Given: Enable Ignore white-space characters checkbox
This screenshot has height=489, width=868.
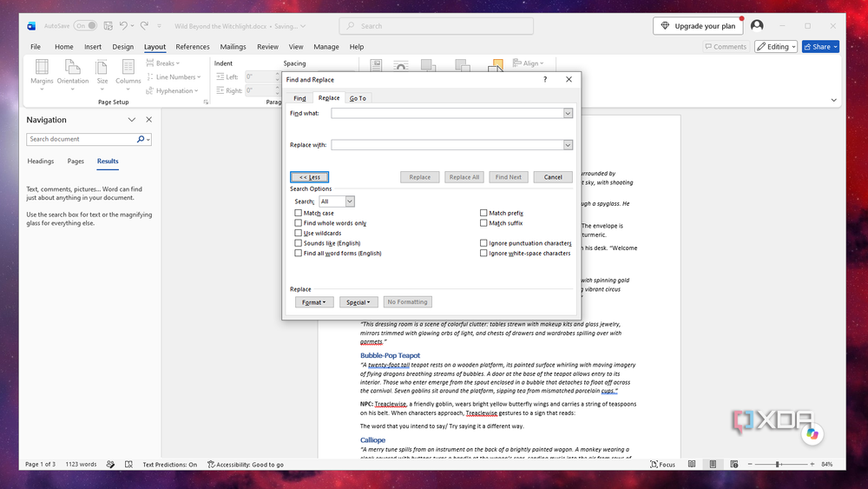Looking at the screenshot, I should click(483, 253).
